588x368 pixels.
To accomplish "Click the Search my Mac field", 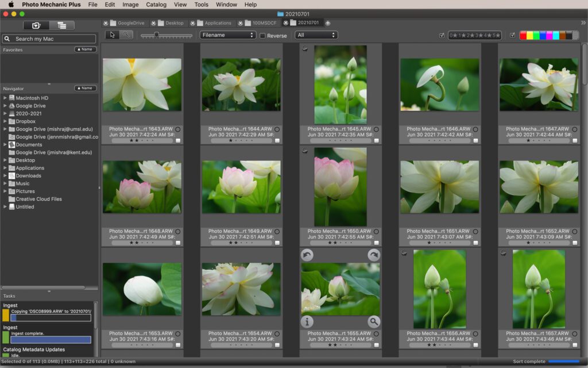I will 49,39.
